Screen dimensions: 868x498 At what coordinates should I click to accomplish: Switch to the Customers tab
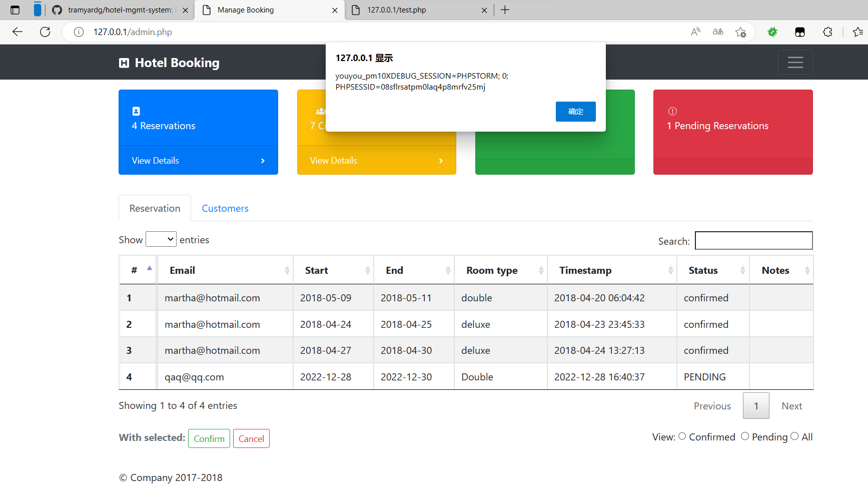[x=225, y=208]
